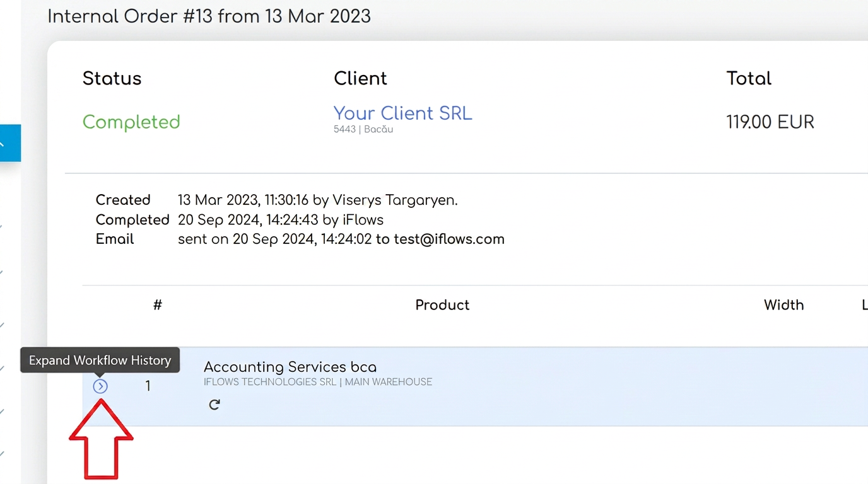Click the refresh icon under Accounting Services
Viewport: 868px width, 484px height.
(x=214, y=405)
